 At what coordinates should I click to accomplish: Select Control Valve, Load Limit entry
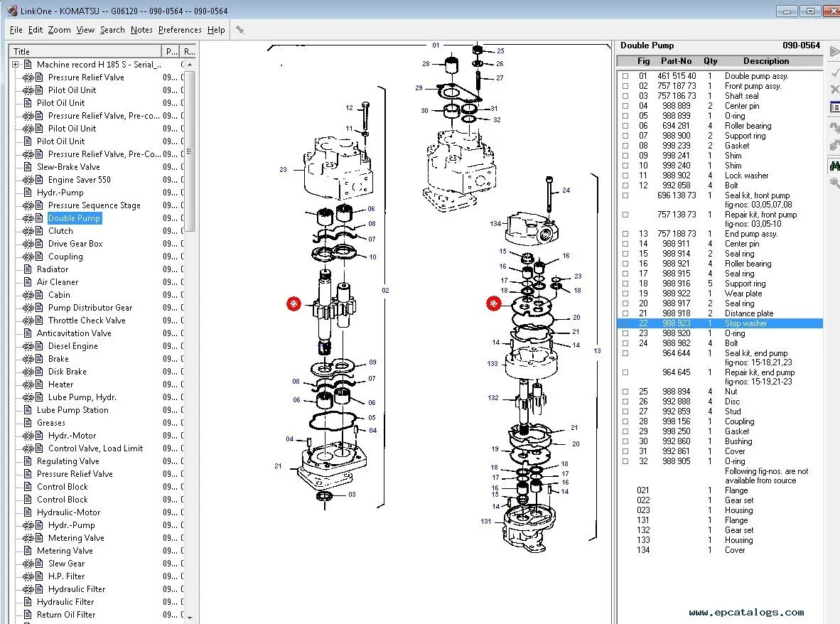[95, 449]
